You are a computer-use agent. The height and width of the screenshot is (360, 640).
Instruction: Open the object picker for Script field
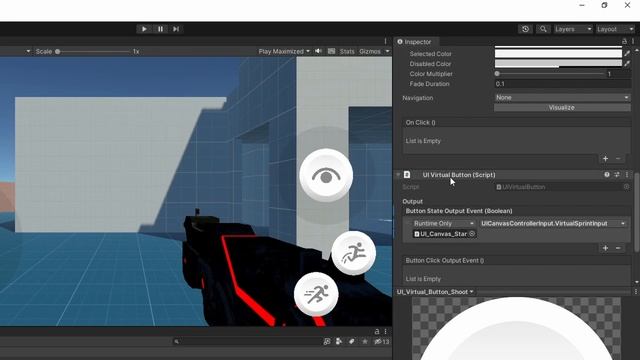(x=627, y=187)
